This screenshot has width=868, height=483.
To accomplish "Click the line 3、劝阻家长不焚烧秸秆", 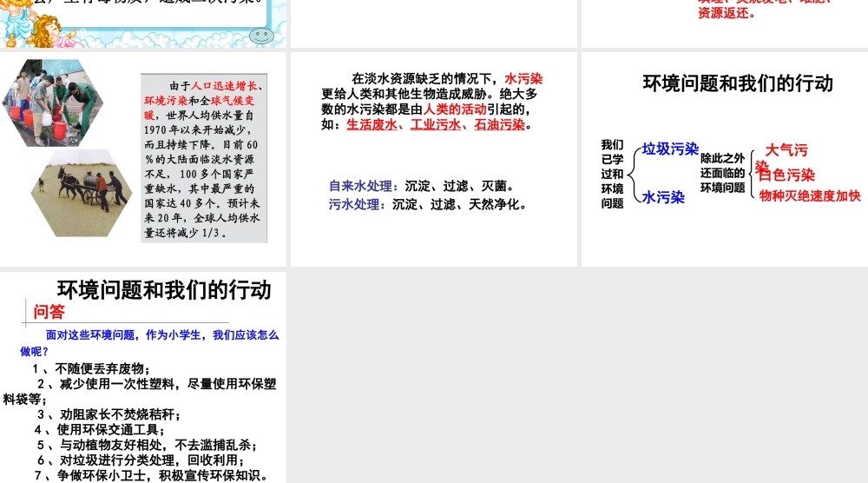I will [108, 414].
